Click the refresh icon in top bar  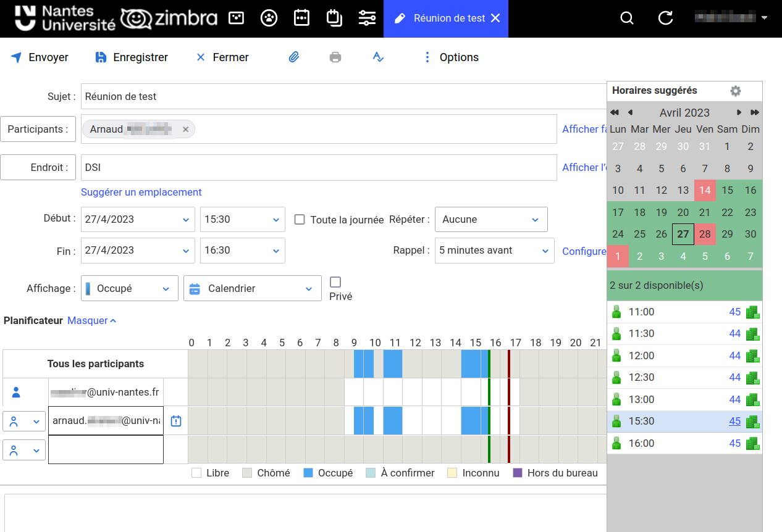click(x=665, y=18)
